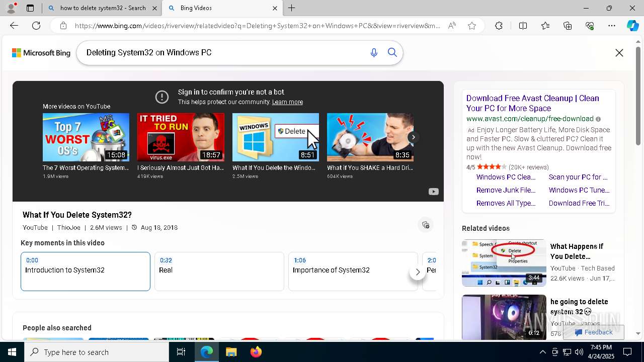Open www.avast.com/cleanup/free-download URL
Screen dimensions: 644x362
click(530, 119)
